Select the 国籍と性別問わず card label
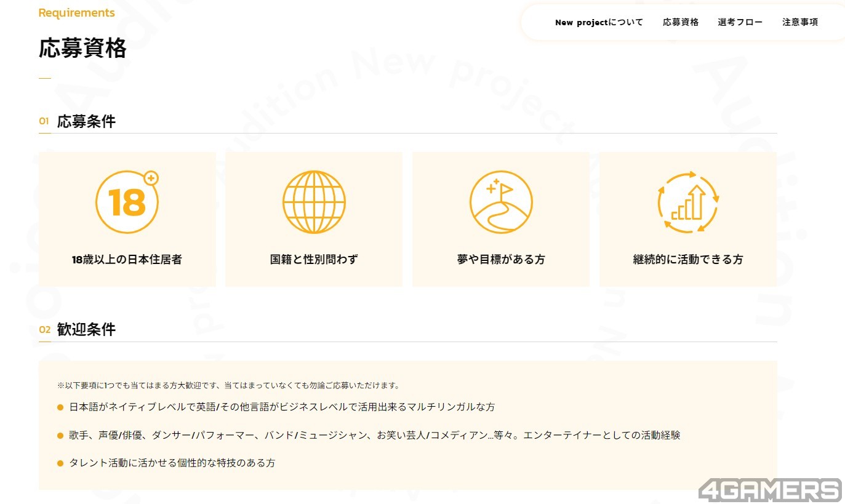The height and width of the screenshot is (504, 845). (x=314, y=260)
